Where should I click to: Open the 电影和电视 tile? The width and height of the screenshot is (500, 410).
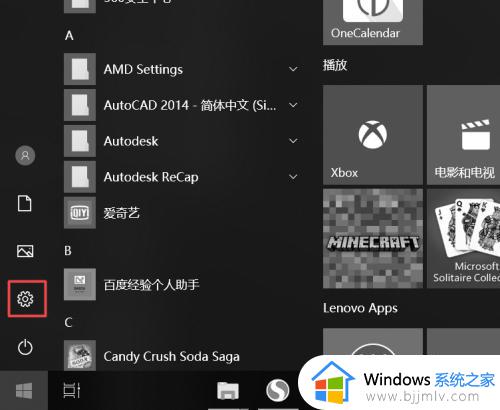pos(464,135)
